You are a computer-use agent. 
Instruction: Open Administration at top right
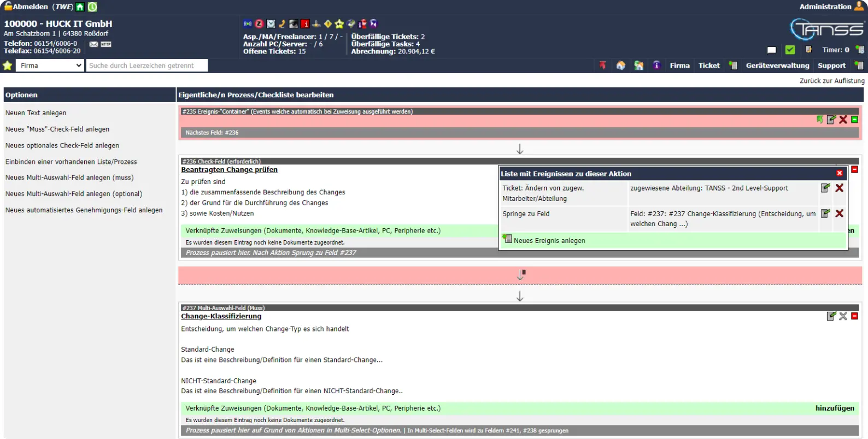point(825,7)
